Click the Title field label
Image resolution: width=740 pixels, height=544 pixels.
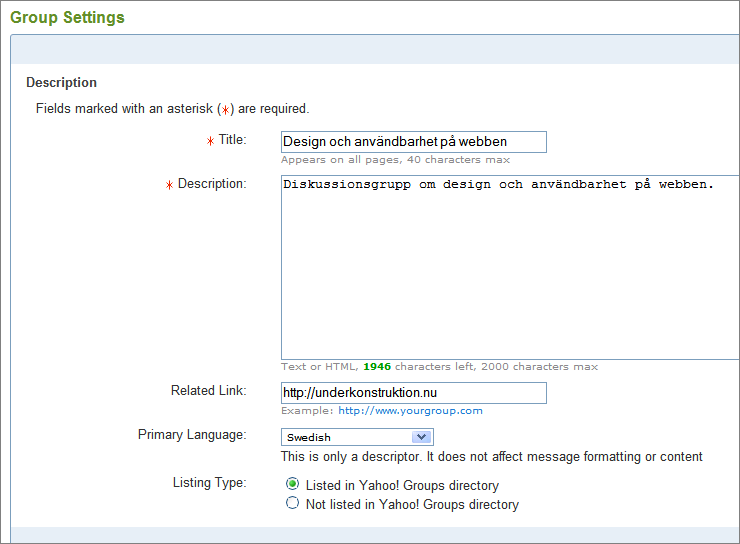(x=232, y=140)
